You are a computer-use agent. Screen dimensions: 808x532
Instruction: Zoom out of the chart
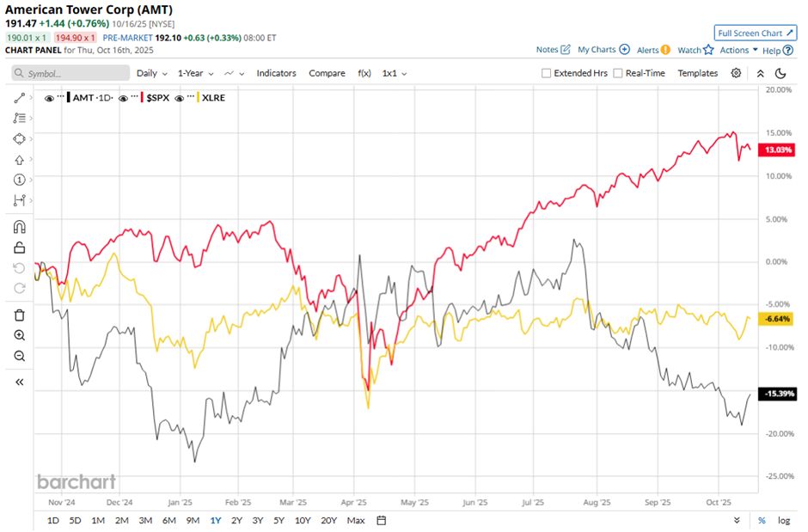(19, 356)
